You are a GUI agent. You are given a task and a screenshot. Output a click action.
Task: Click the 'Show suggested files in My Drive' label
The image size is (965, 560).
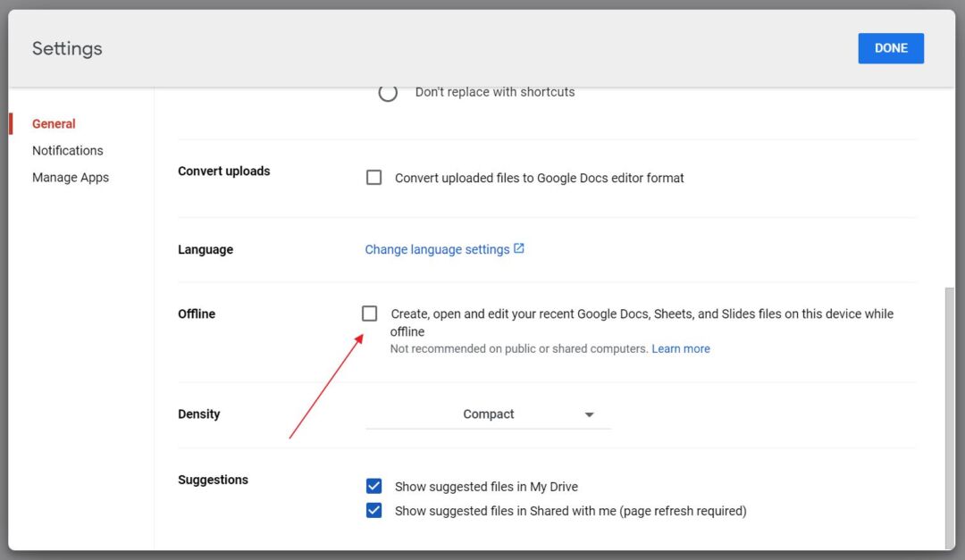(488, 486)
